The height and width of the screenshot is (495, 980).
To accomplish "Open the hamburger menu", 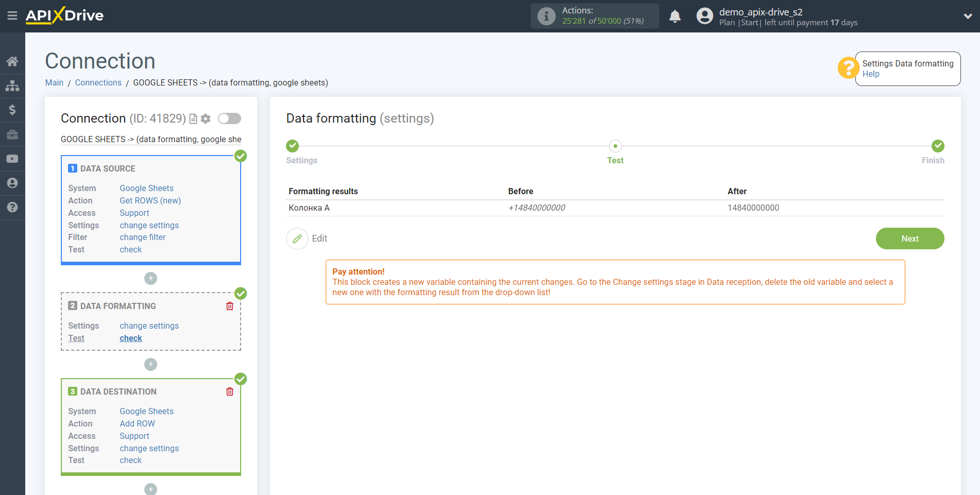I will (12, 16).
